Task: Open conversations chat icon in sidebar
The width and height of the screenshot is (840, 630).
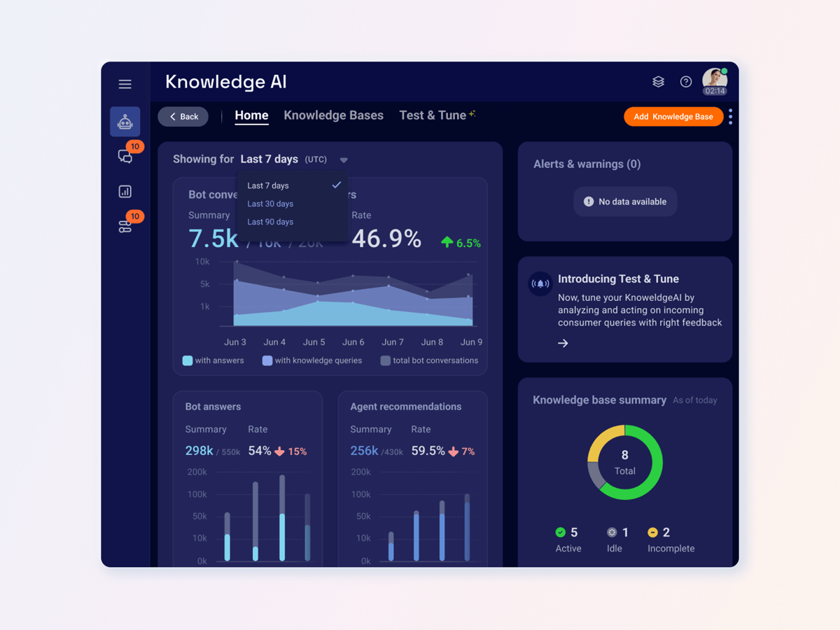Action: pyautogui.click(x=125, y=157)
